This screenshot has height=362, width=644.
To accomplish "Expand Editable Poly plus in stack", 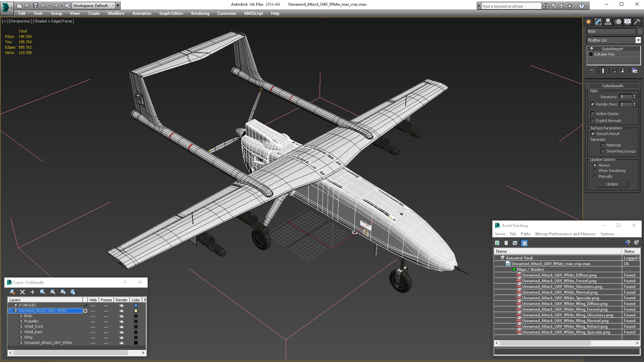I will pos(591,54).
